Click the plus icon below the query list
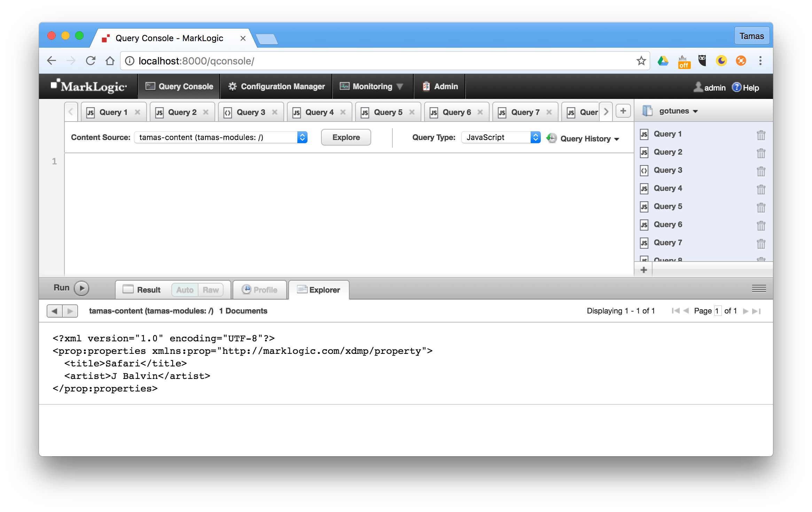The image size is (812, 512). tap(643, 270)
